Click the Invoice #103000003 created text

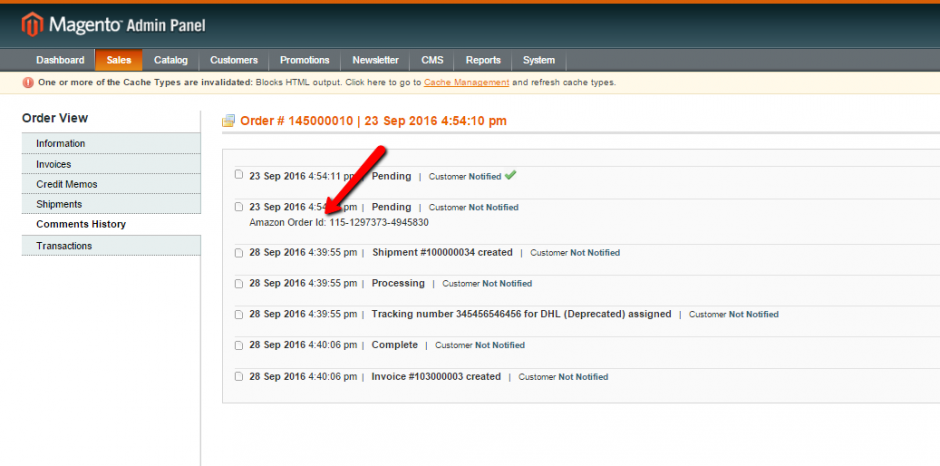point(436,377)
